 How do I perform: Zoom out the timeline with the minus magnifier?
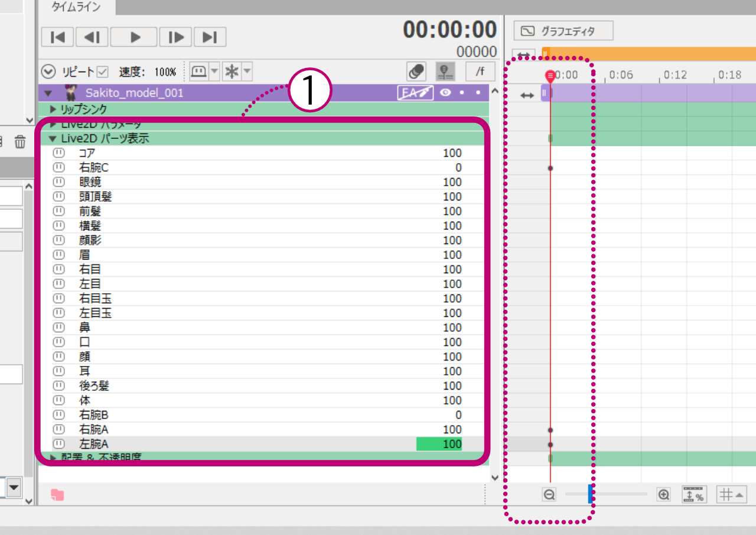[x=549, y=495]
